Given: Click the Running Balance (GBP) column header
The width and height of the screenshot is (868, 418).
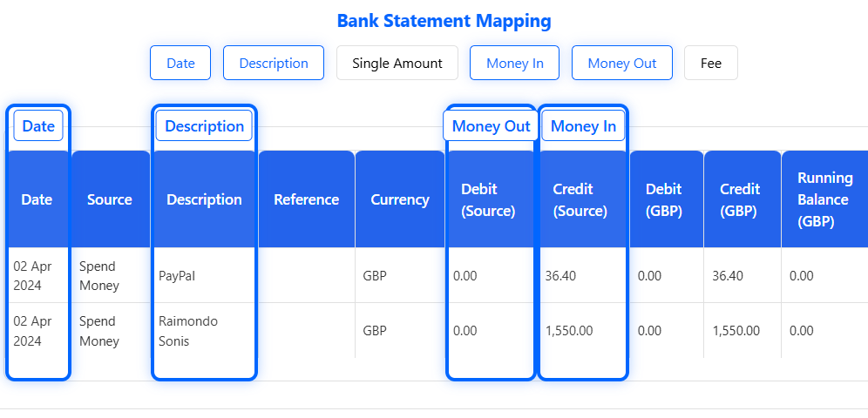Looking at the screenshot, I should pos(824,199).
